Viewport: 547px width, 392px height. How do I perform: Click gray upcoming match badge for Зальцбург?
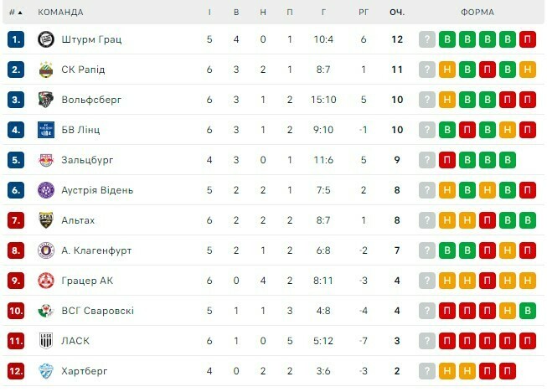point(427,160)
